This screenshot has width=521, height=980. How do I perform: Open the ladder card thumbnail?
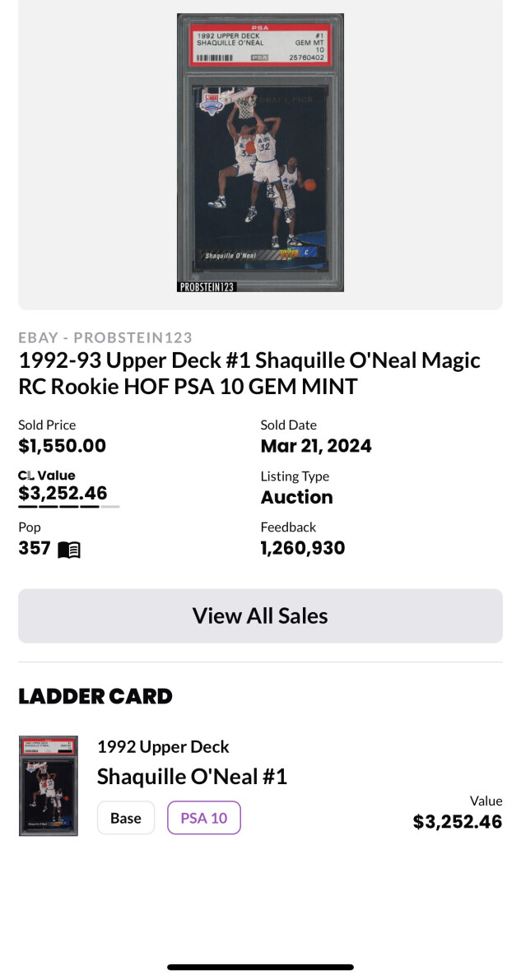pyautogui.click(x=49, y=786)
